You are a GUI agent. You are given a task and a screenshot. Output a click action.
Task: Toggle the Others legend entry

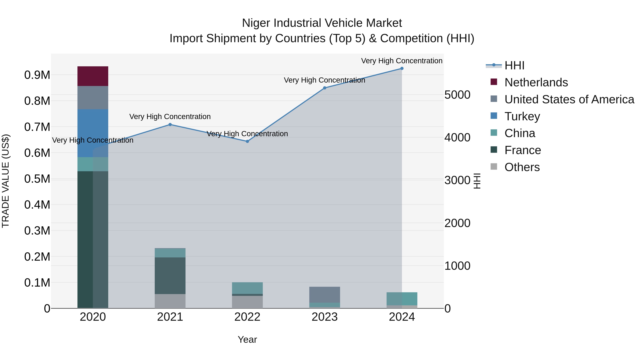point(515,167)
